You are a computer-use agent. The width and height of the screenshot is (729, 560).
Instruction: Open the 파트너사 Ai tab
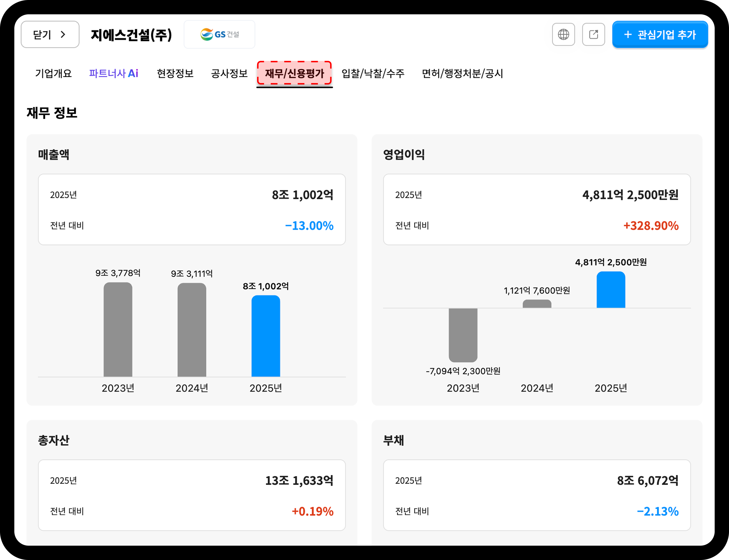tap(114, 73)
